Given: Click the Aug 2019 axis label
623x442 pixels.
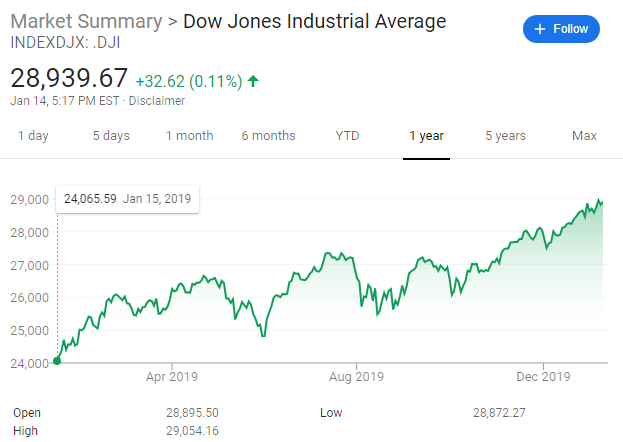Looking at the screenshot, I should click(x=357, y=377).
